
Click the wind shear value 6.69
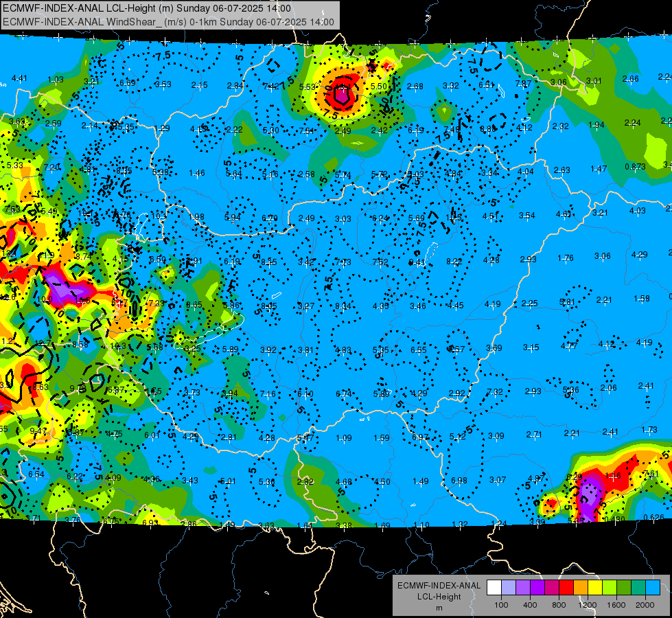pyautogui.click(x=128, y=82)
